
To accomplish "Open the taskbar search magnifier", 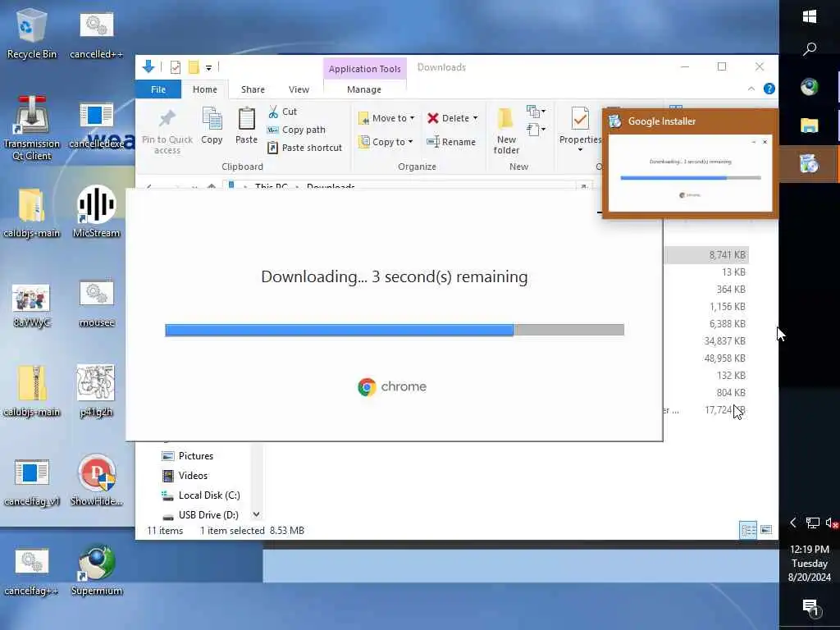I will point(810,49).
